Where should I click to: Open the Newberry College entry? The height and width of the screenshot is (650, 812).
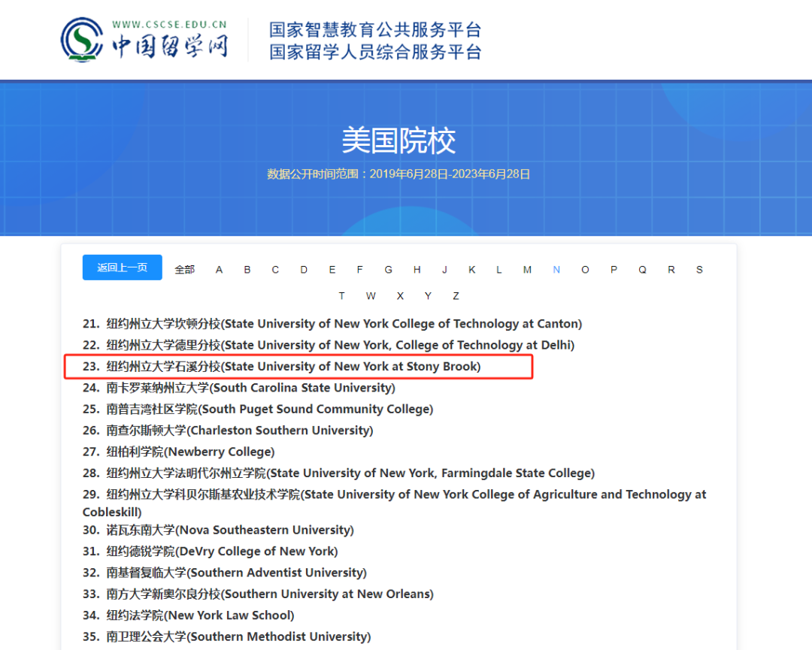tap(190, 452)
